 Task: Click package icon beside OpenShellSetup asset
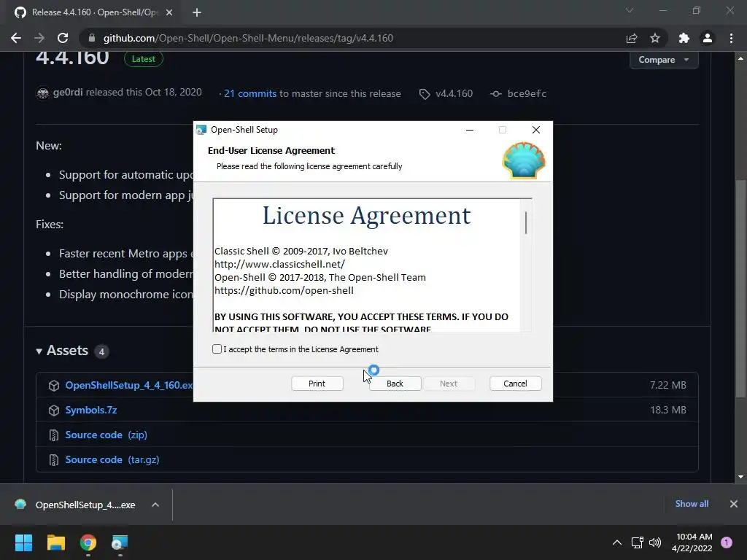point(54,385)
